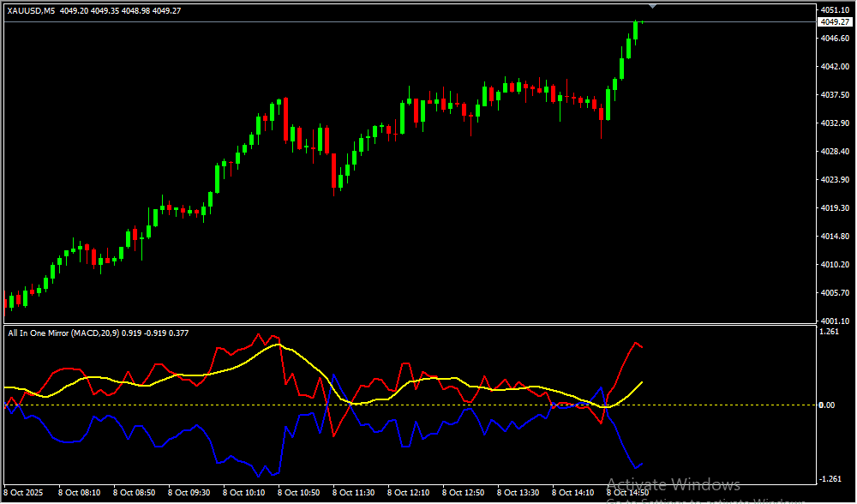The height and width of the screenshot is (504, 857).
Task: Click the 8 Oct 08:10 time label
Action: click(79, 493)
